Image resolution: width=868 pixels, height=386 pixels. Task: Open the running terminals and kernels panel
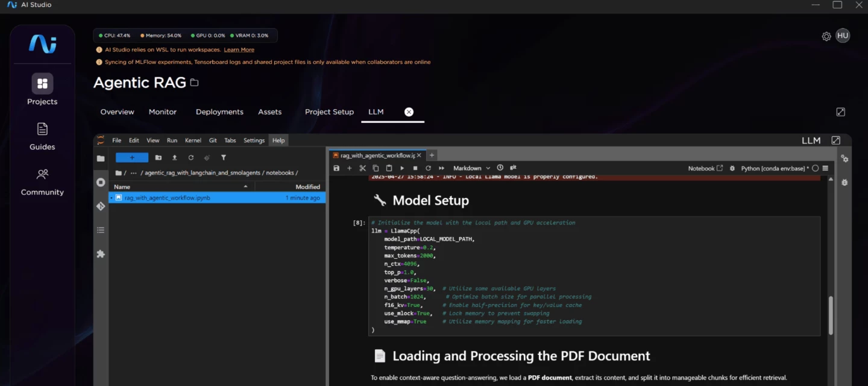[x=101, y=182]
